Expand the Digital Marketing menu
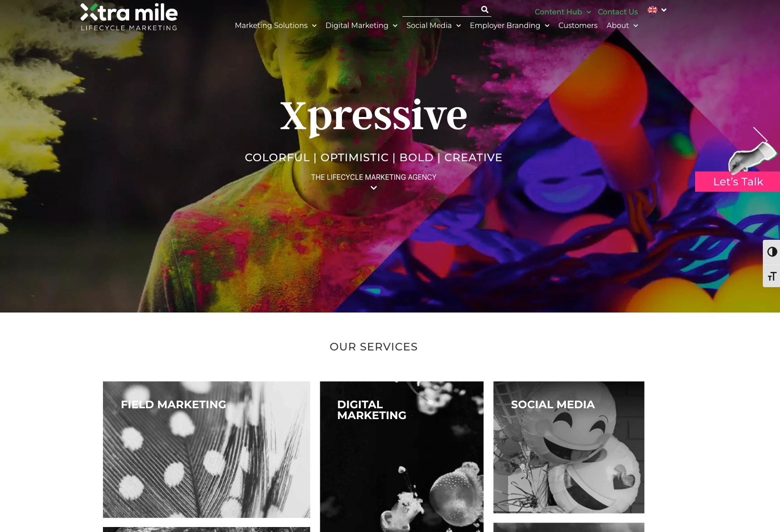Viewport: 780px width, 532px height. 361,25
